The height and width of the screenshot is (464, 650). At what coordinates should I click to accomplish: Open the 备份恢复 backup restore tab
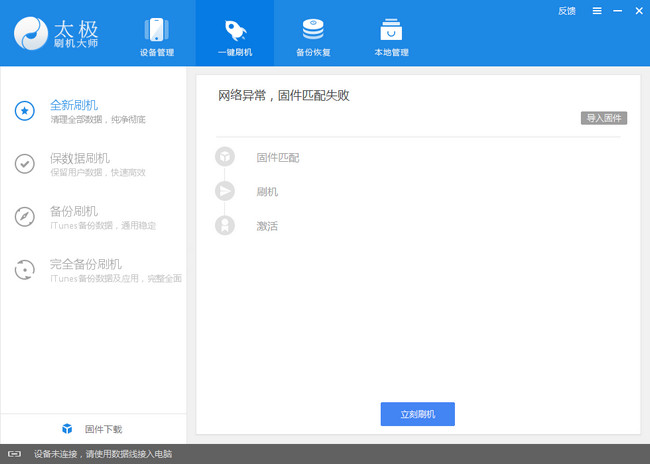312,36
